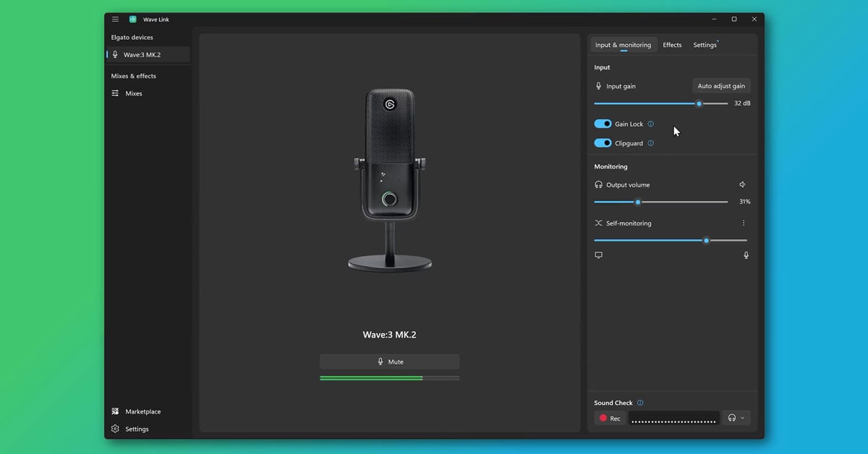
Task: Click the microphone icon beside Input gain
Action: (x=598, y=86)
